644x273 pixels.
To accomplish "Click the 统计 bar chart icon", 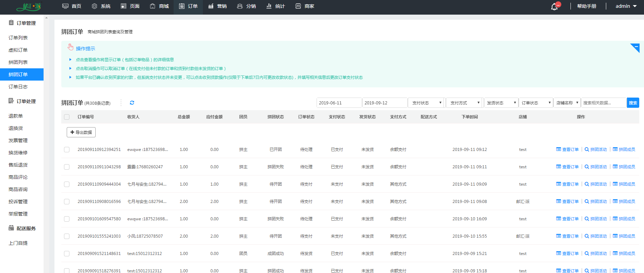I will (269, 6).
